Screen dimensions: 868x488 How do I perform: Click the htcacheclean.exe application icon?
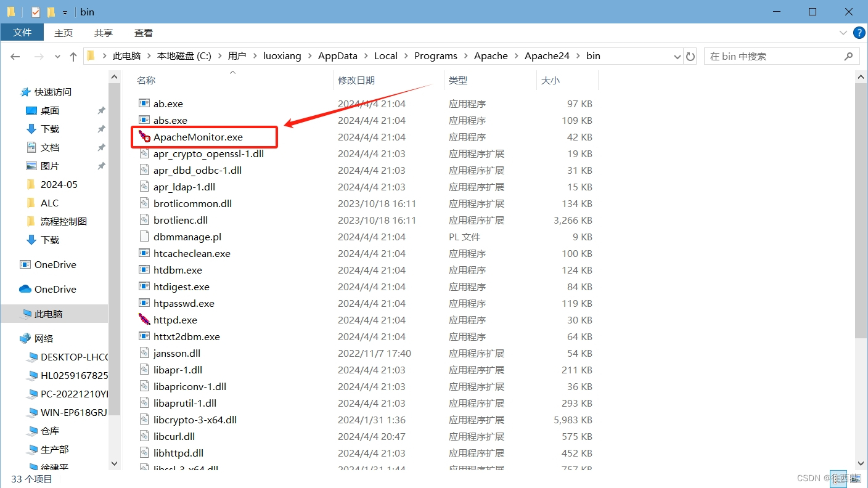(x=144, y=253)
